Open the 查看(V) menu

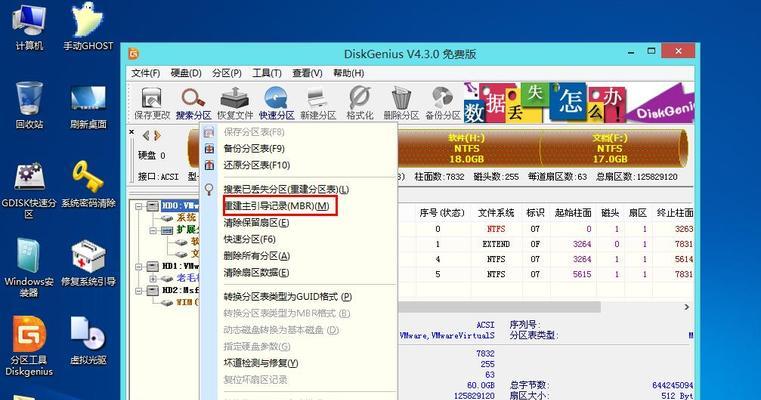click(x=307, y=73)
